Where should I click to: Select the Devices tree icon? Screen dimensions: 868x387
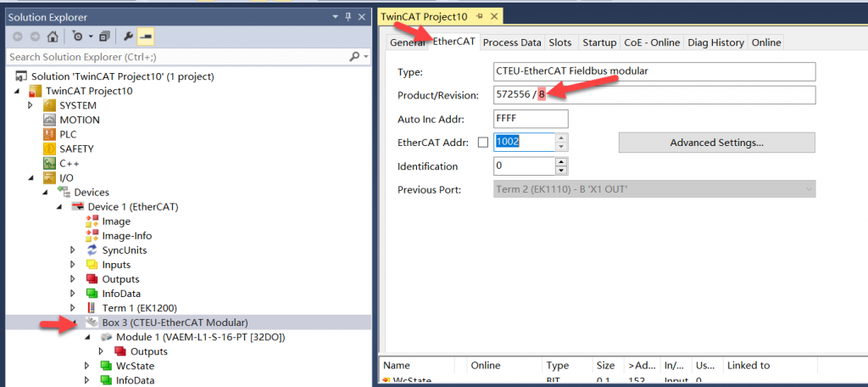64,193
